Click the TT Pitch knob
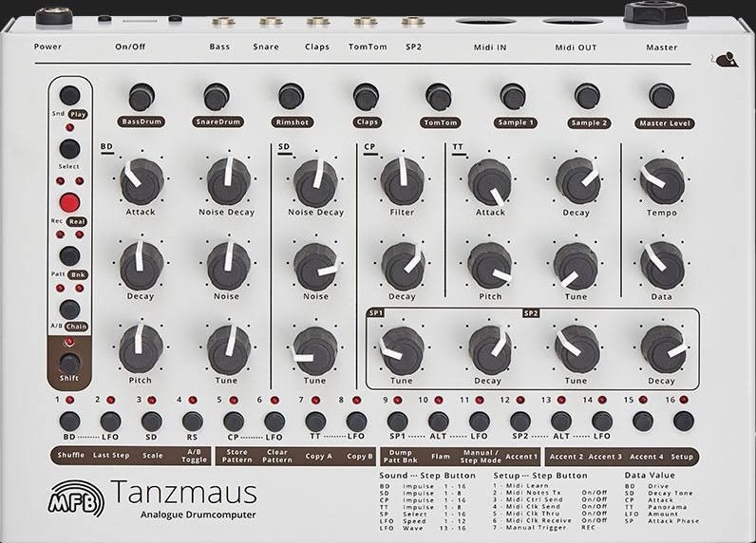 coord(489,266)
